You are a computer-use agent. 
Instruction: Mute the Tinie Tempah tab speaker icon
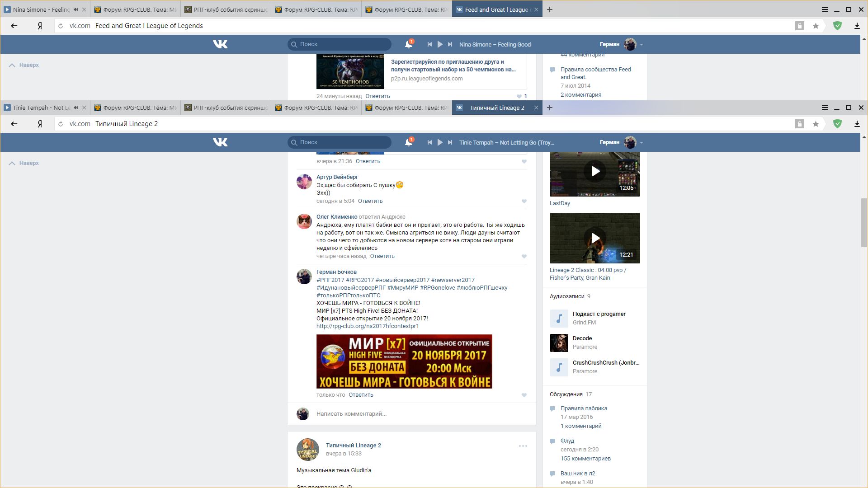(x=75, y=108)
